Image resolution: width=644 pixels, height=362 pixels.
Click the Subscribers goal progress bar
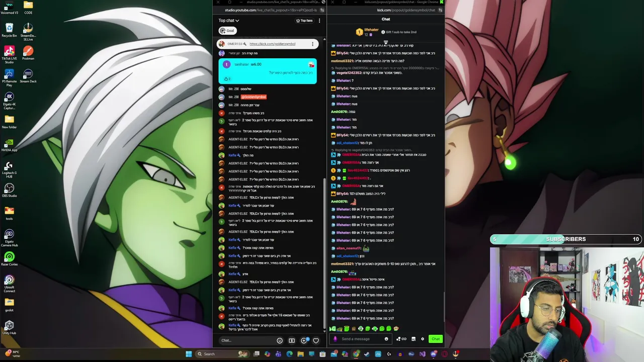coord(566,239)
